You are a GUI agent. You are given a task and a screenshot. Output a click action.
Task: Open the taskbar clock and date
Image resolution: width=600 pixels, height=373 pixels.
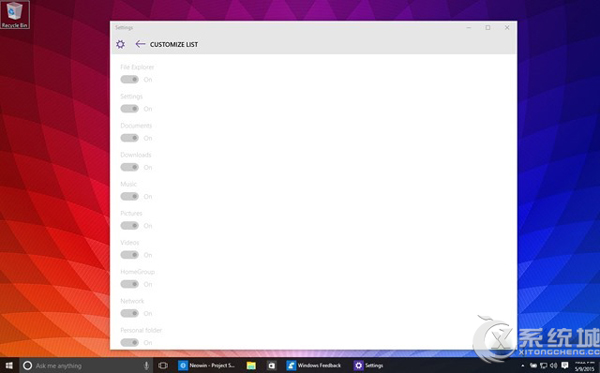(585, 366)
